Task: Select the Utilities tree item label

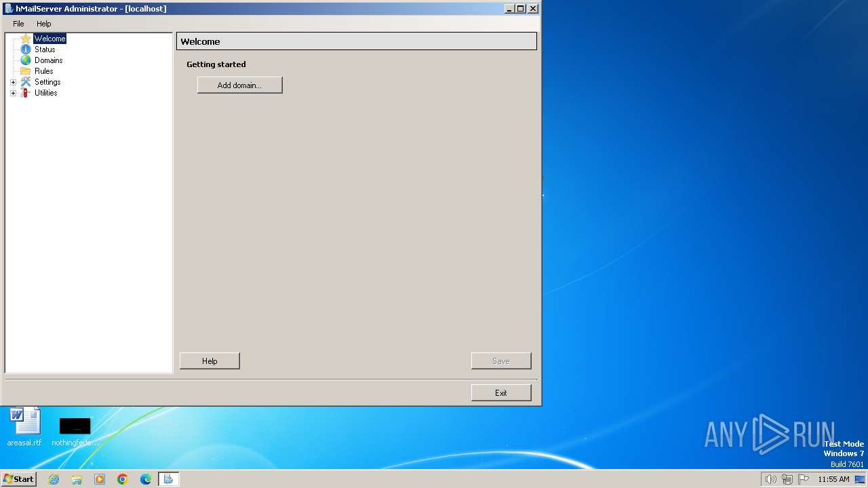Action: [46, 93]
